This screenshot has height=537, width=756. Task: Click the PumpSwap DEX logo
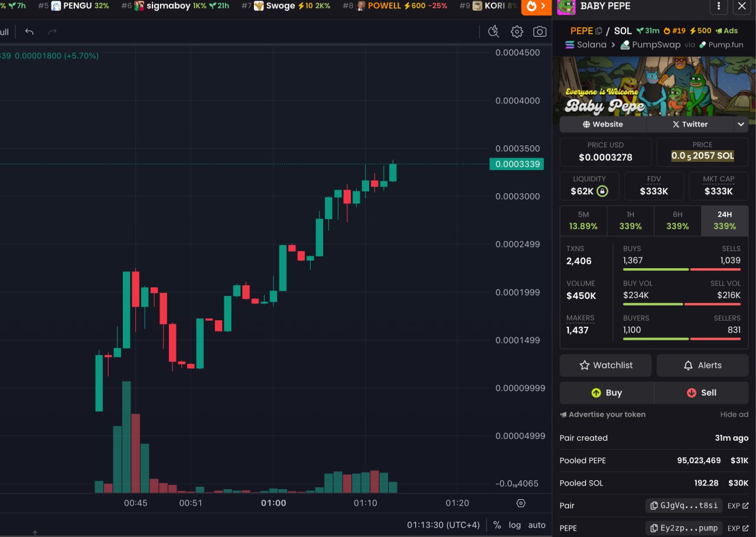click(625, 45)
